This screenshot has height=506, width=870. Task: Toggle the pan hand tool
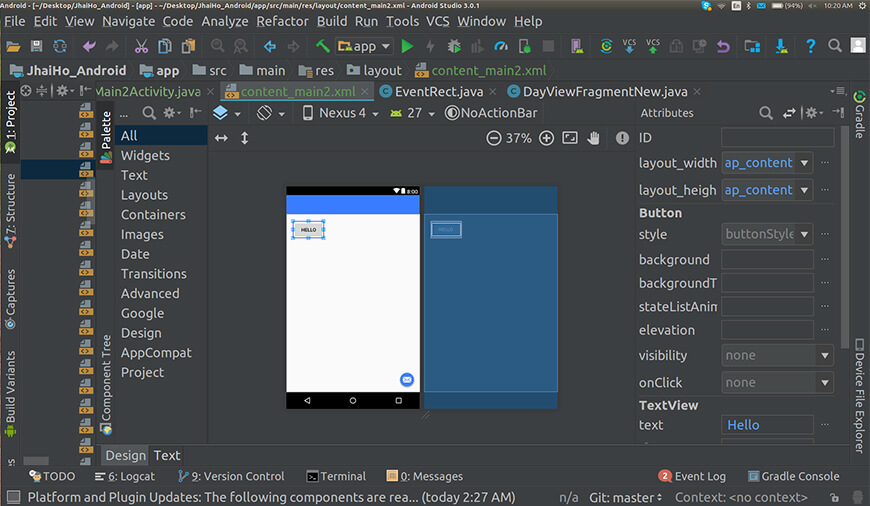[x=594, y=138]
